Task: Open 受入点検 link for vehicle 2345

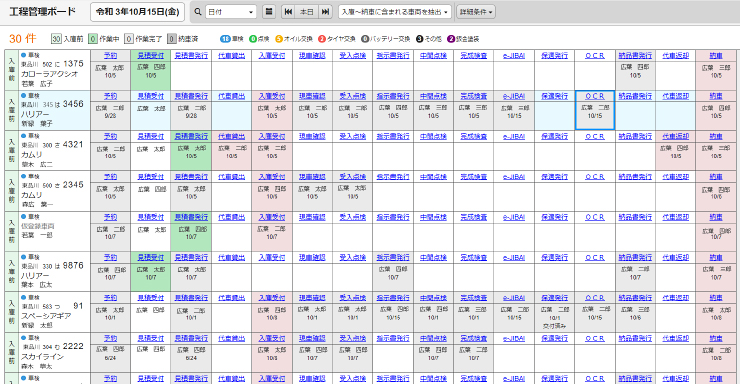Action: tap(353, 176)
